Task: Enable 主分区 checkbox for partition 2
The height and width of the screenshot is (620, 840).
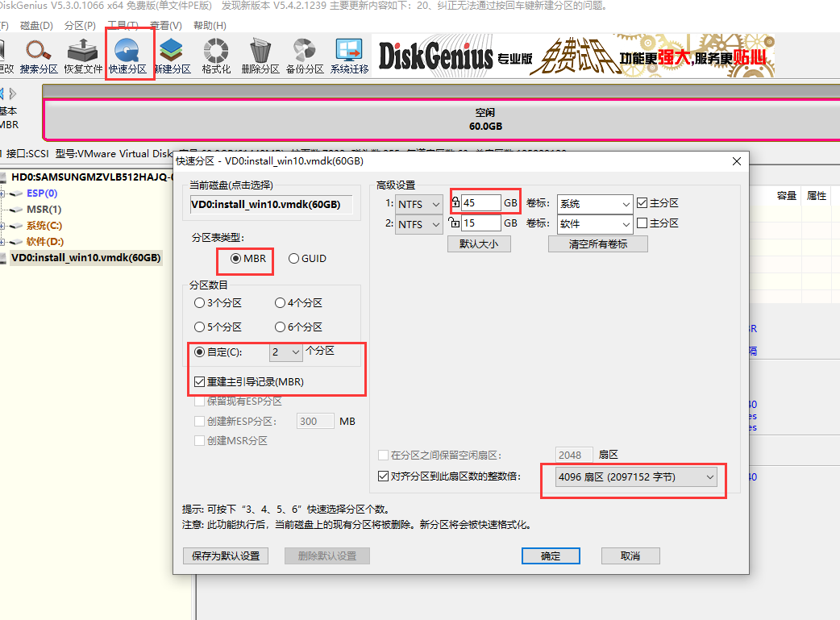Action: point(642,223)
